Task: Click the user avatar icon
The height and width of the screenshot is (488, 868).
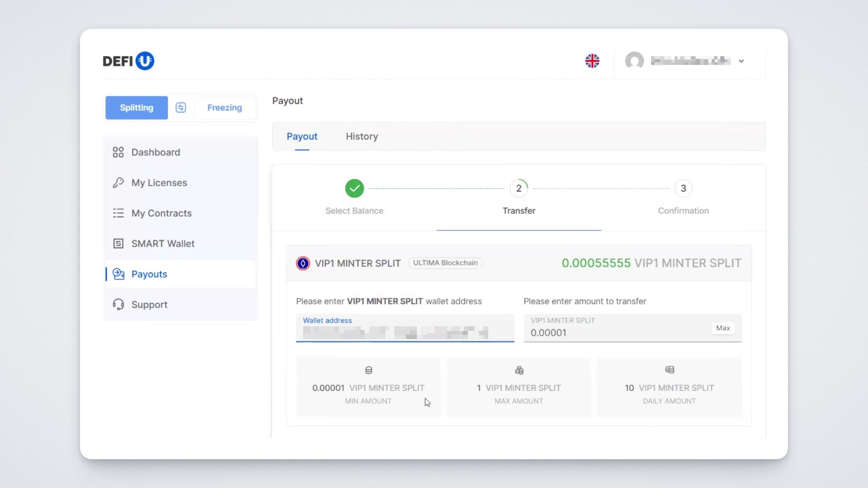Action: (x=634, y=61)
